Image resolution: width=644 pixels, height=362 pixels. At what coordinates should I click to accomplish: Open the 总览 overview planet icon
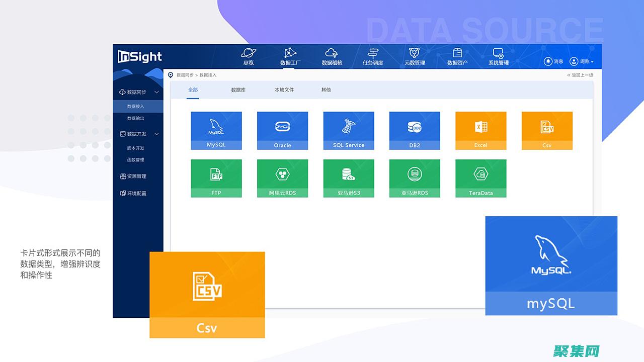(x=249, y=53)
